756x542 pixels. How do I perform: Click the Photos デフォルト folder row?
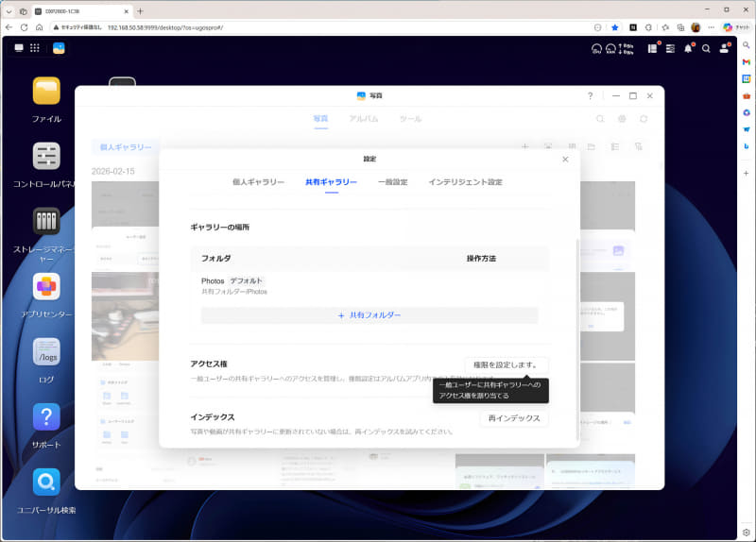click(x=369, y=286)
